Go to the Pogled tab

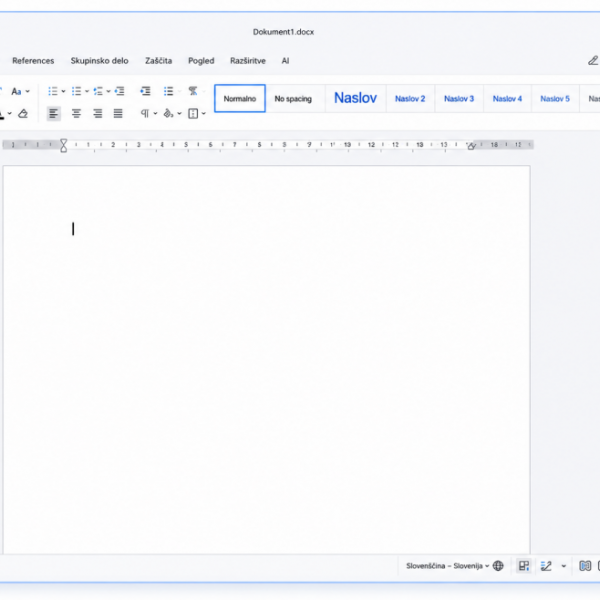tap(201, 61)
